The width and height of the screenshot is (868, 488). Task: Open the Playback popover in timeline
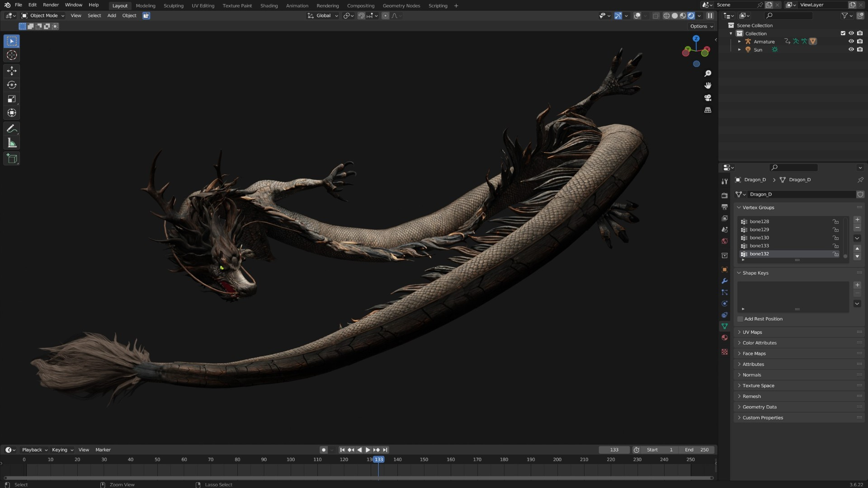tap(35, 450)
